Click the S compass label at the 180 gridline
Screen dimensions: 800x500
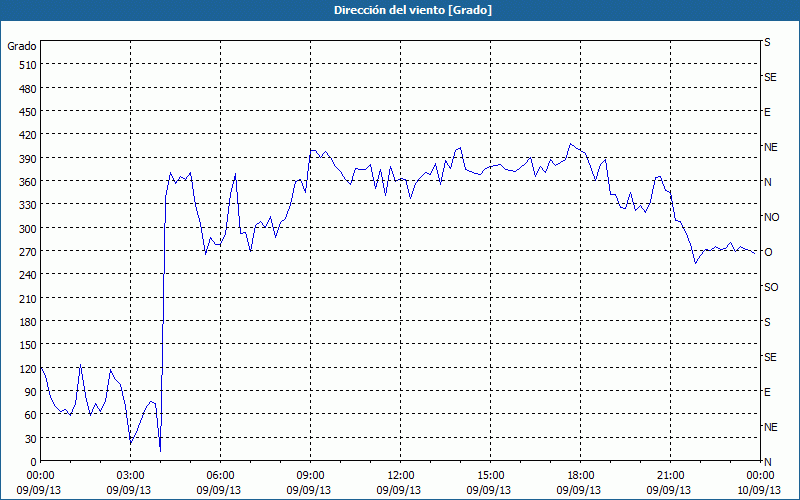click(767, 322)
